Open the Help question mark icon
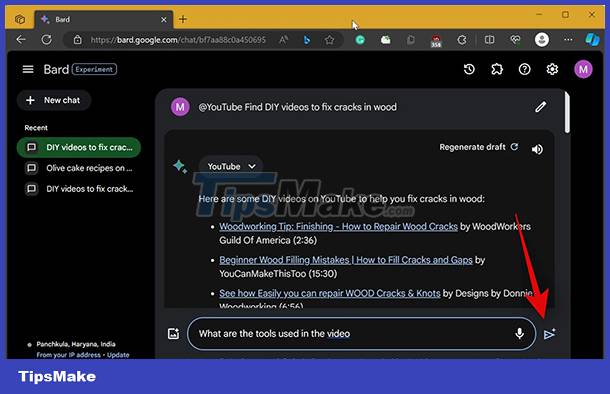The width and height of the screenshot is (610, 394). pyautogui.click(x=524, y=69)
